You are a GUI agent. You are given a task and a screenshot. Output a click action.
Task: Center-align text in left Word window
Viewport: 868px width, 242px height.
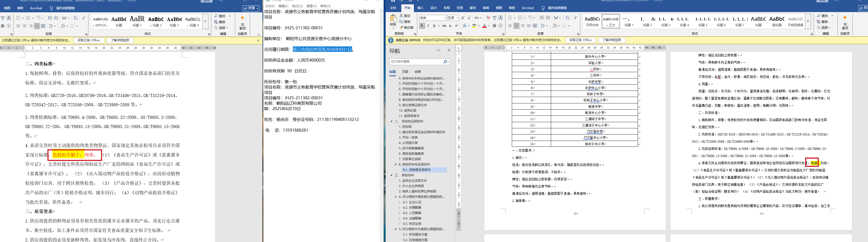(25, 26)
